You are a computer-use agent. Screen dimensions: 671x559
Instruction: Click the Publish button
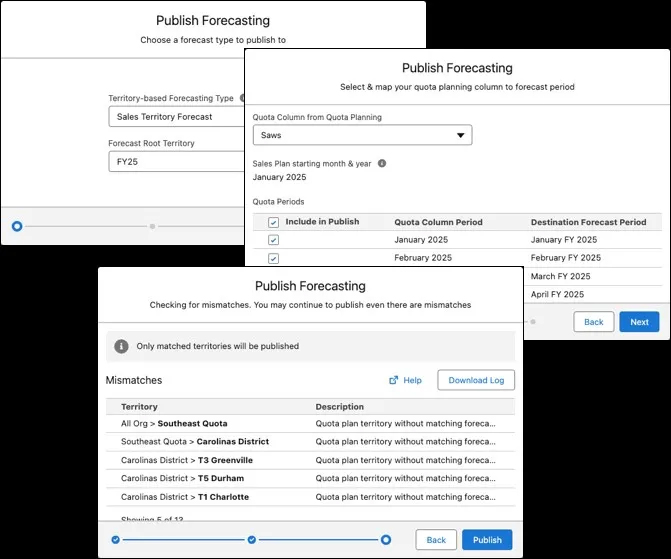click(x=487, y=540)
